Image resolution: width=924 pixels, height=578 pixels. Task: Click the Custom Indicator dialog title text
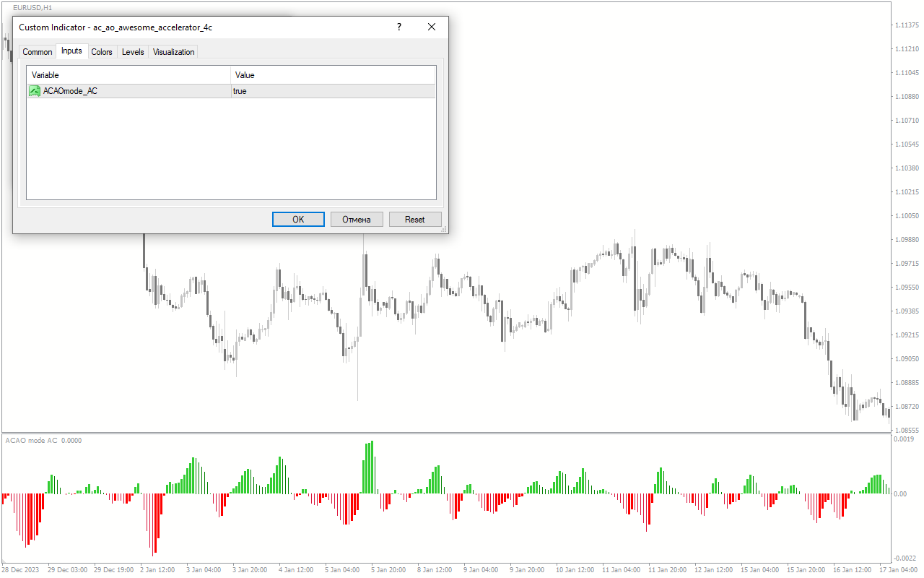click(x=115, y=27)
